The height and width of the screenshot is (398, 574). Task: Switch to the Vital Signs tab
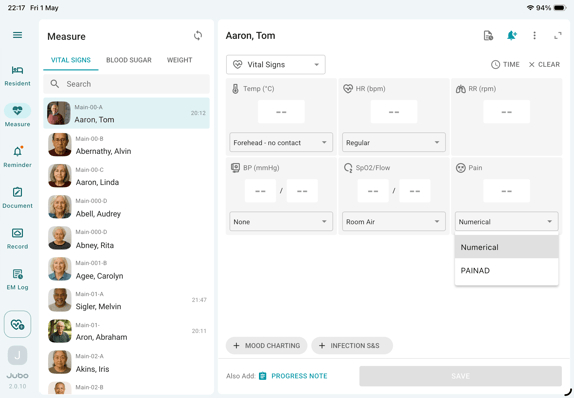(x=71, y=60)
